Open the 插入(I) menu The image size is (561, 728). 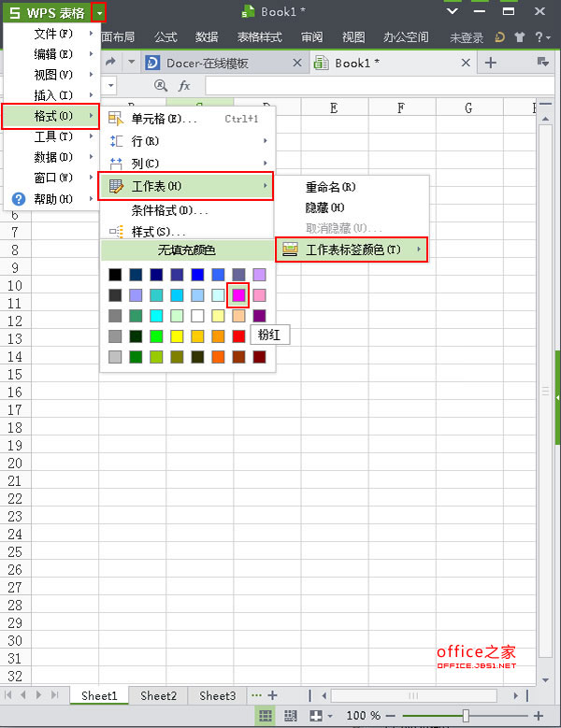(52, 95)
